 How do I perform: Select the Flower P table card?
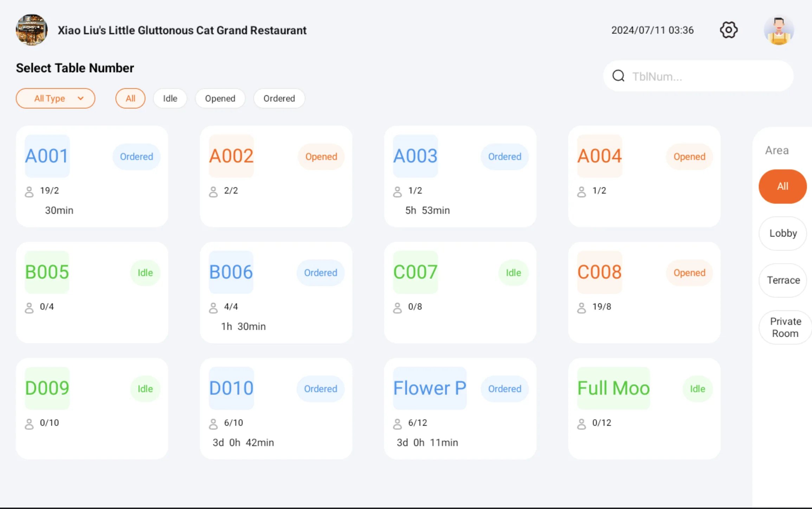tap(460, 408)
